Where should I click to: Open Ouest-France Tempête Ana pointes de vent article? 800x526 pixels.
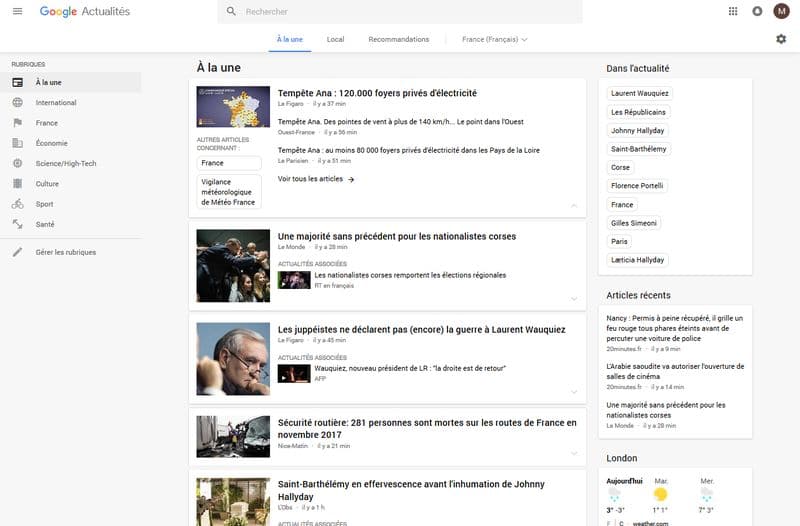pos(401,122)
